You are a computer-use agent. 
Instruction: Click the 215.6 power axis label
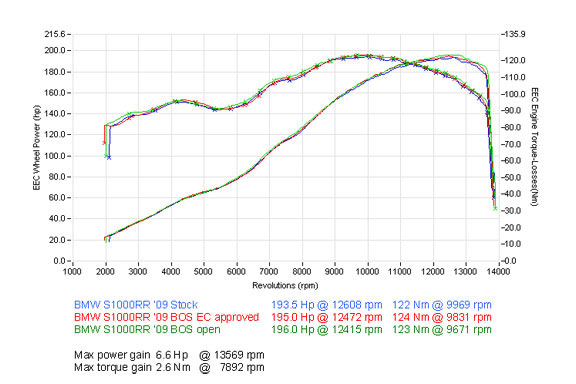(54, 34)
